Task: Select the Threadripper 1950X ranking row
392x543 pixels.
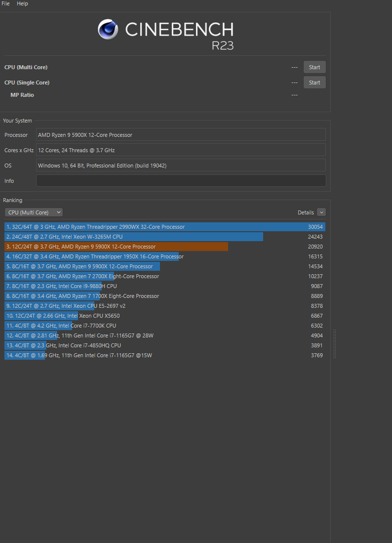Action: coord(165,256)
